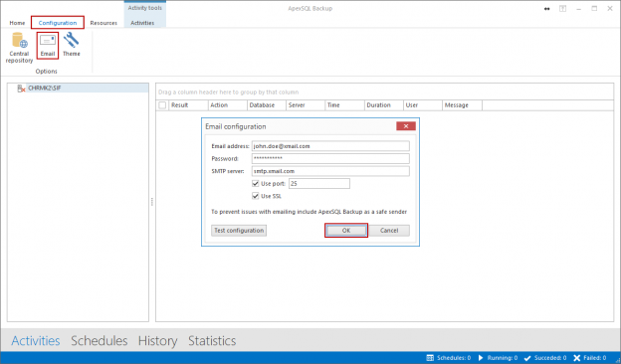Open the Central repository option
Image resolution: width=621 pixels, height=364 pixels.
click(x=19, y=48)
